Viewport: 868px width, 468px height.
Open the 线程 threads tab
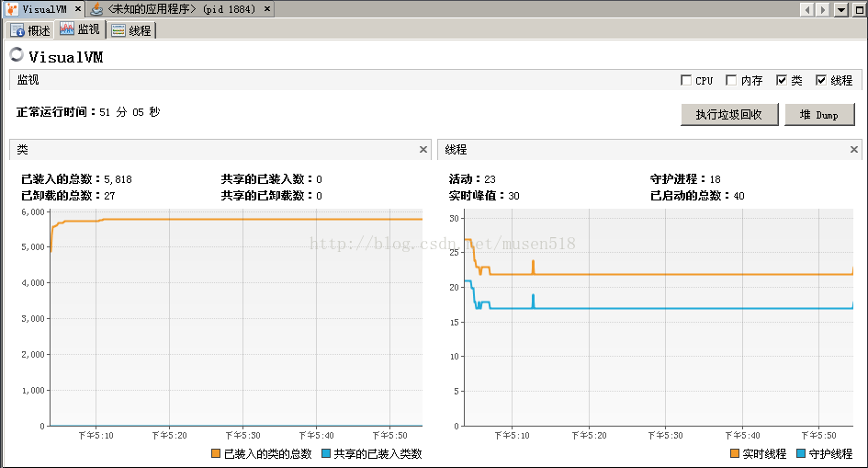tap(131, 30)
